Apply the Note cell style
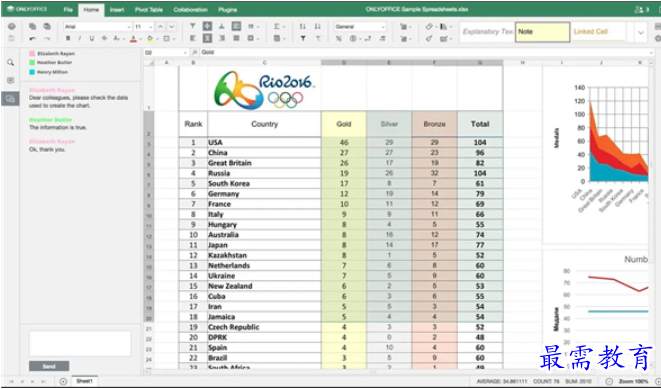This screenshot has height=389, width=661. click(x=543, y=32)
